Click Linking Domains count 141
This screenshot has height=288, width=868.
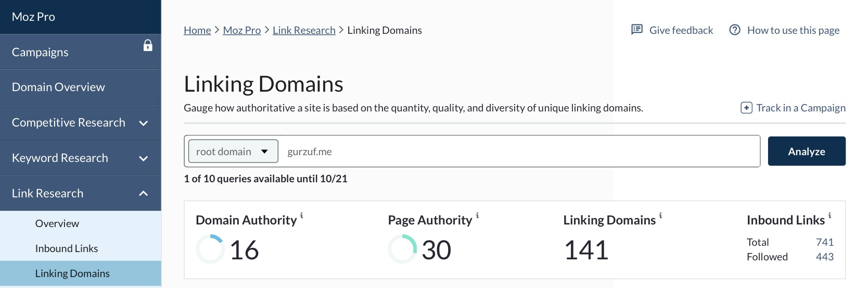586,250
